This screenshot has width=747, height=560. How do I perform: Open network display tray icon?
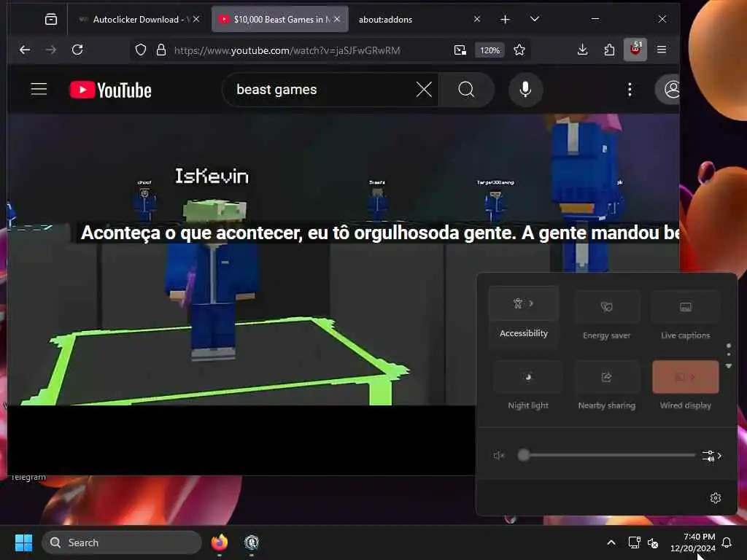pos(634,542)
